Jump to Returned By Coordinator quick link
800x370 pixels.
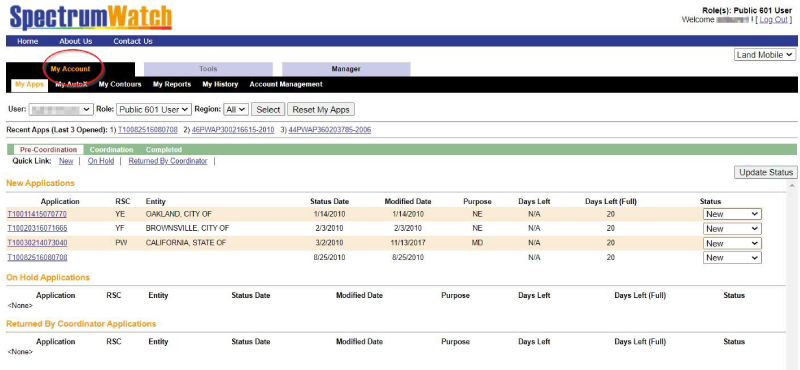pyautogui.click(x=168, y=161)
